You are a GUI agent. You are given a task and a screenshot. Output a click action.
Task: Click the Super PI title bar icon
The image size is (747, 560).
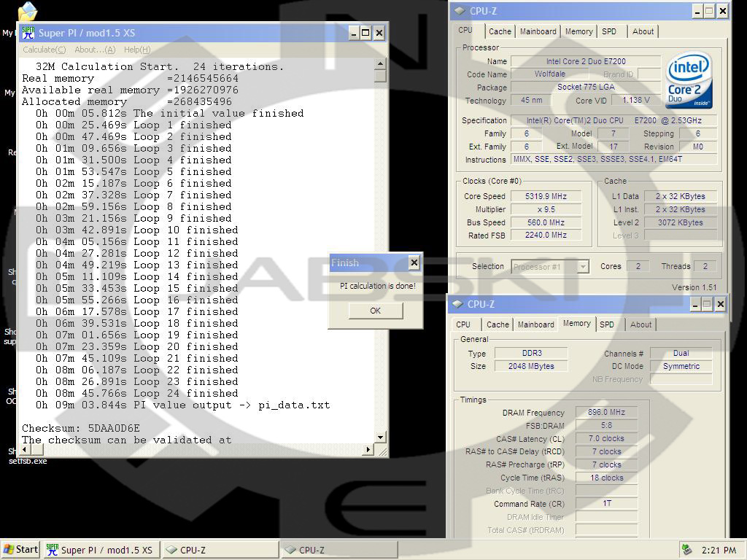28,33
